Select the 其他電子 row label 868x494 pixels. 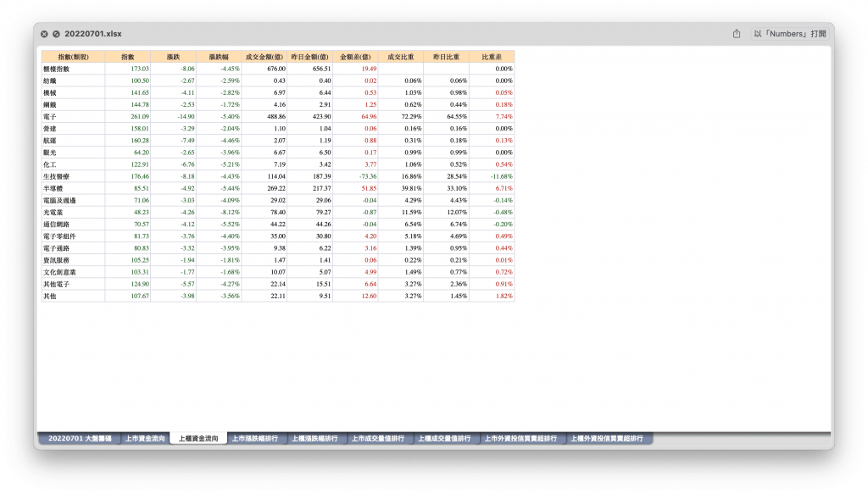pyautogui.click(x=57, y=285)
